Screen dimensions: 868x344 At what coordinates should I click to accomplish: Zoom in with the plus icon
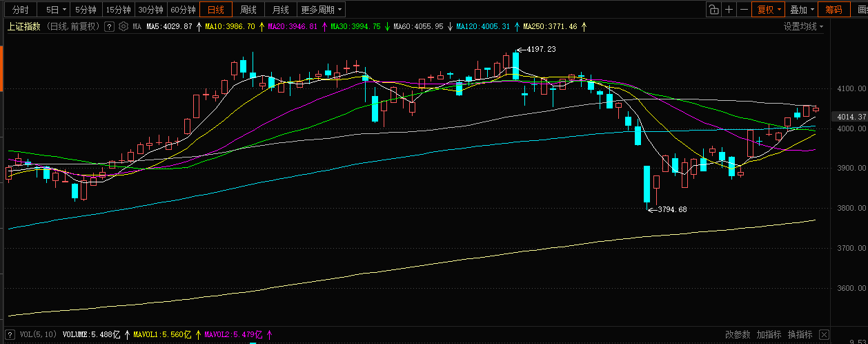click(x=729, y=10)
